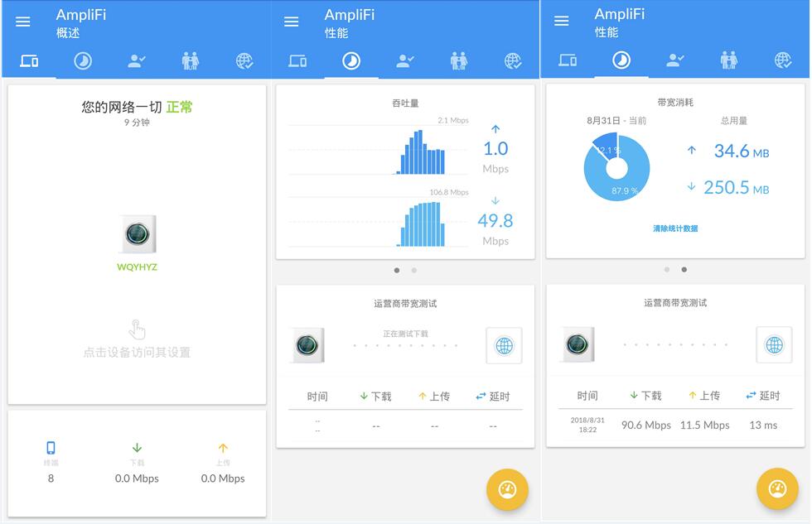Tap the yellow floating speed test button
This screenshot has height=524, width=812.
507,489
